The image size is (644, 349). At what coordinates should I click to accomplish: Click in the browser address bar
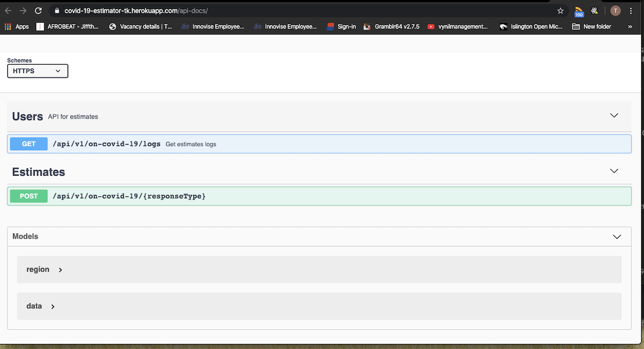(227, 10)
